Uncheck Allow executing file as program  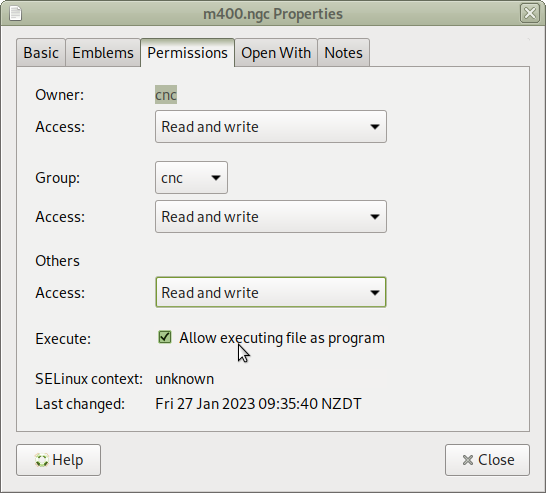click(x=165, y=337)
